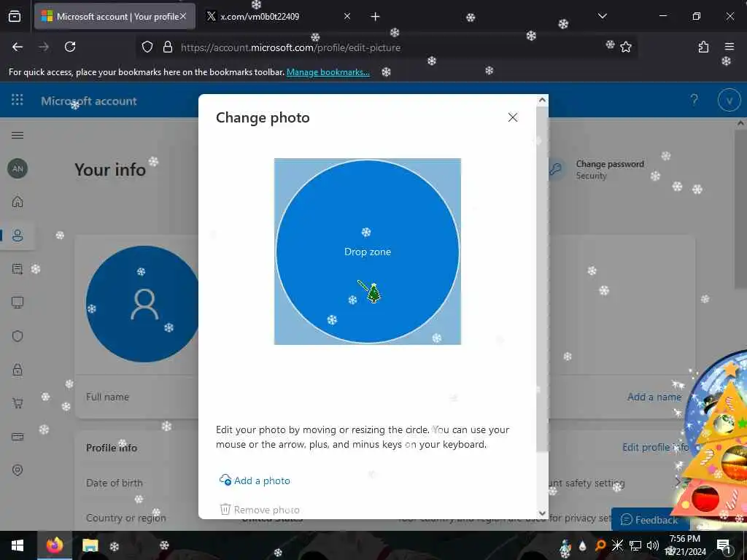The width and height of the screenshot is (747, 560).
Task: Open Payment options card icon in sidebar
Action: pyautogui.click(x=18, y=437)
